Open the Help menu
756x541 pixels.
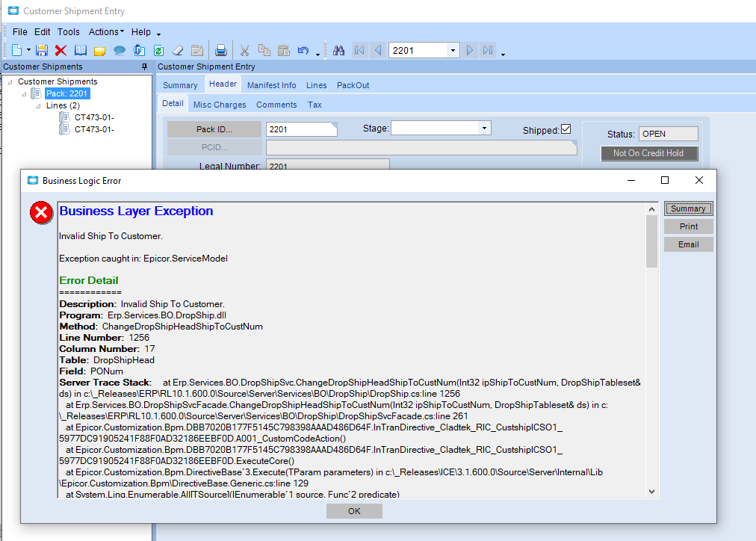140,32
